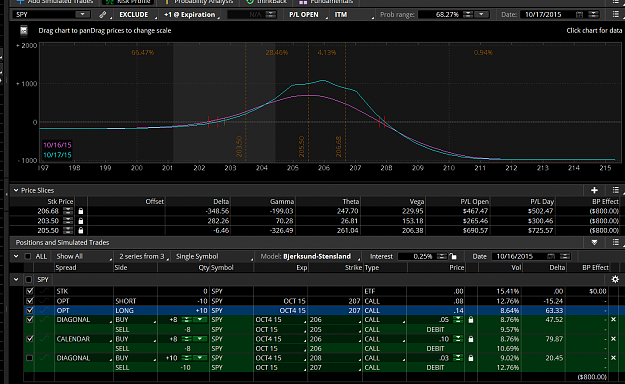Open the Positions and Simulated Trades filter icon
The image size is (625, 384).
click(x=594, y=242)
